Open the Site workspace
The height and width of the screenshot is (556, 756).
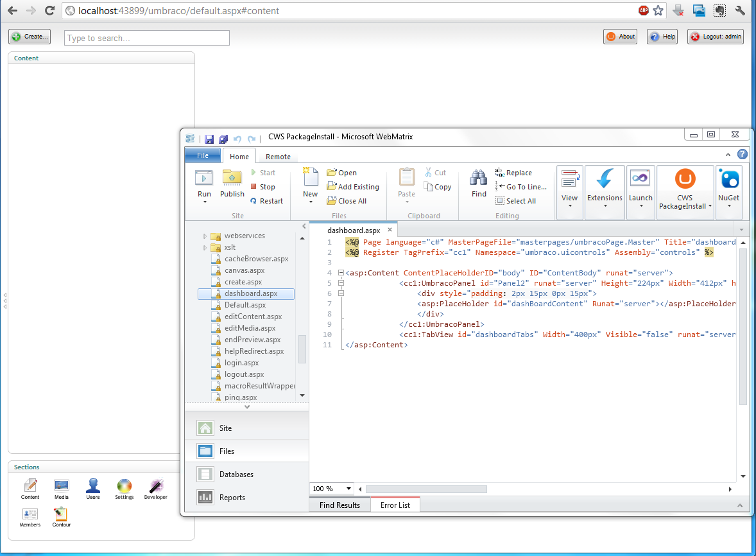[x=247, y=428]
